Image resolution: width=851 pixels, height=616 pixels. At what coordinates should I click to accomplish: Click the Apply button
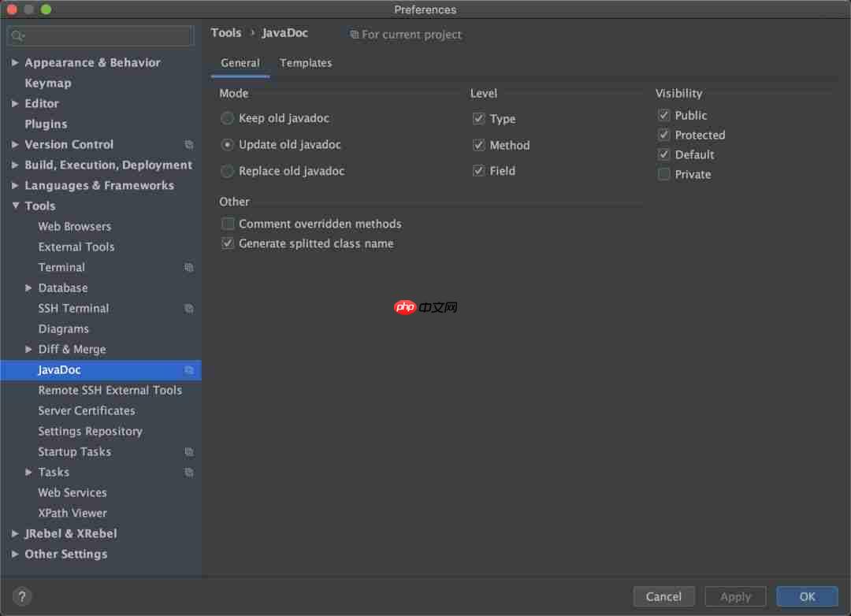click(735, 596)
